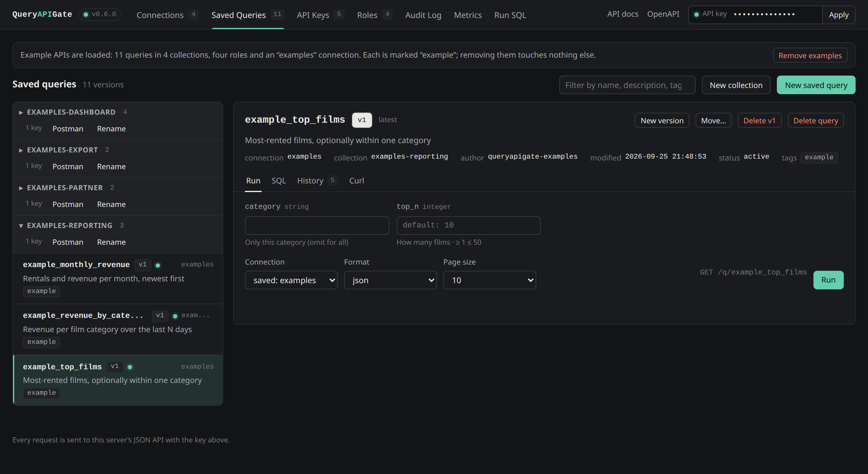
Task: Click Rename for EXAMPLES-REPORTING
Action: point(111,242)
